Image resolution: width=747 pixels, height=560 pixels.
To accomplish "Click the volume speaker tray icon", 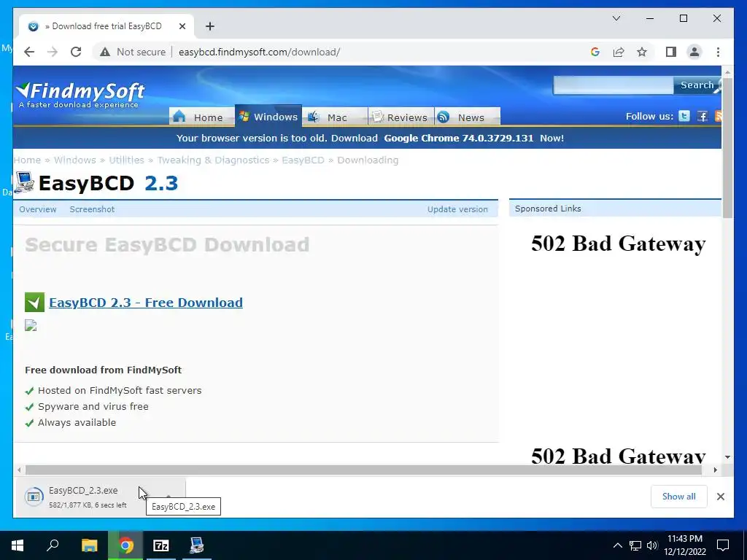I will 652,545.
